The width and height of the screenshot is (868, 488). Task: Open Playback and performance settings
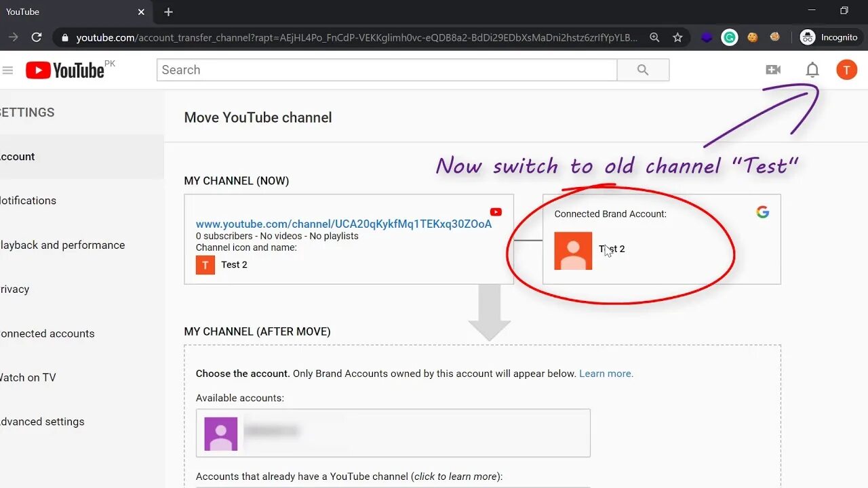tap(62, 245)
